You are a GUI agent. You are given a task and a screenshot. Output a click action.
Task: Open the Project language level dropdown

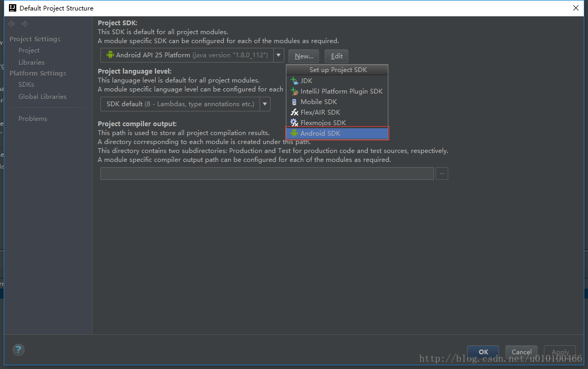(x=265, y=104)
